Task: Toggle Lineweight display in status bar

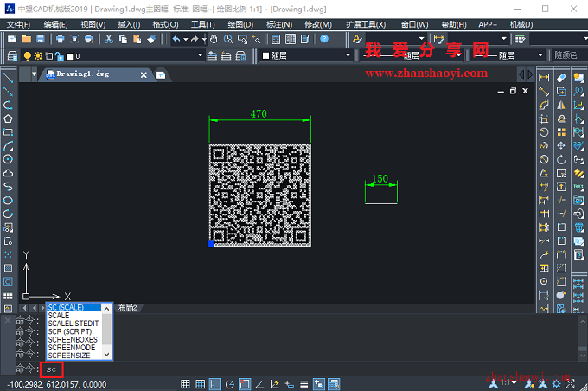Action: (304, 384)
